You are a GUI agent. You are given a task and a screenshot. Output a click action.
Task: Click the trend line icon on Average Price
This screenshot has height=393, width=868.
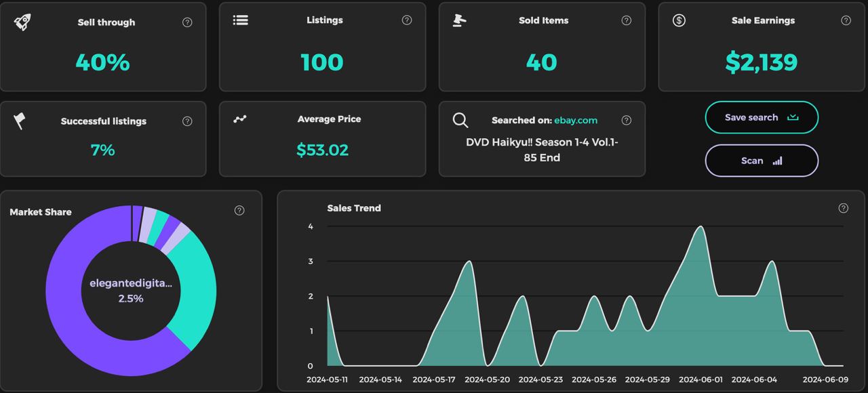click(240, 119)
